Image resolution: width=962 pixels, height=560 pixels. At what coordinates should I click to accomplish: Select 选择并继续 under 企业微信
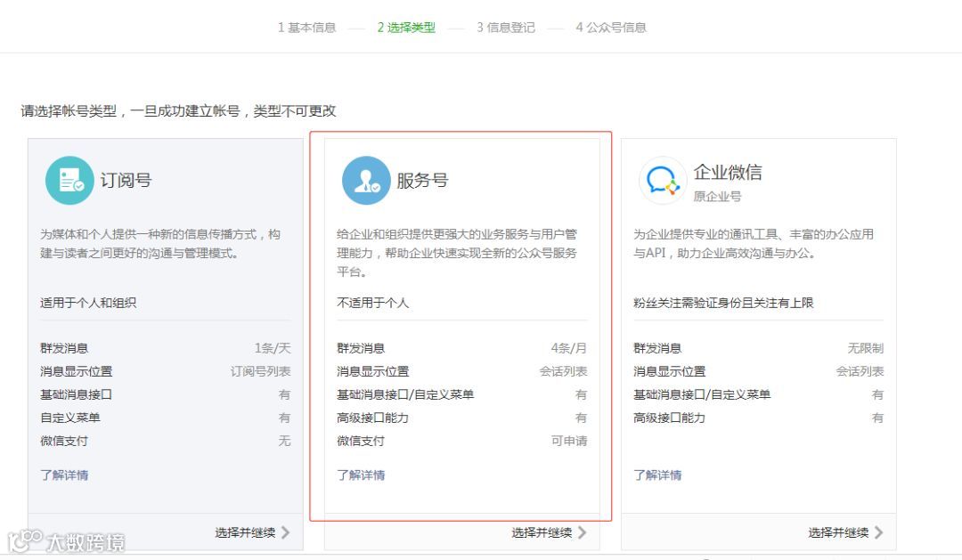pyautogui.click(x=838, y=532)
